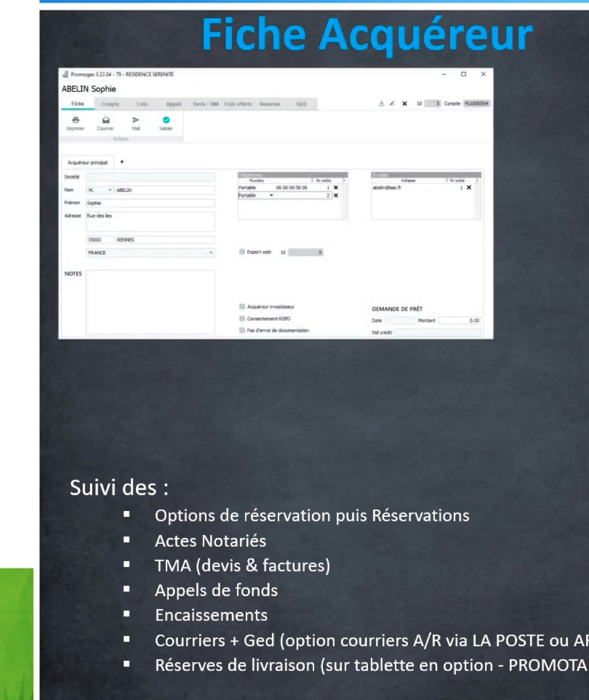Delete the first Portable phone row
The height and width of the screenshot is (700, 589).
click(x=336, y=188)
